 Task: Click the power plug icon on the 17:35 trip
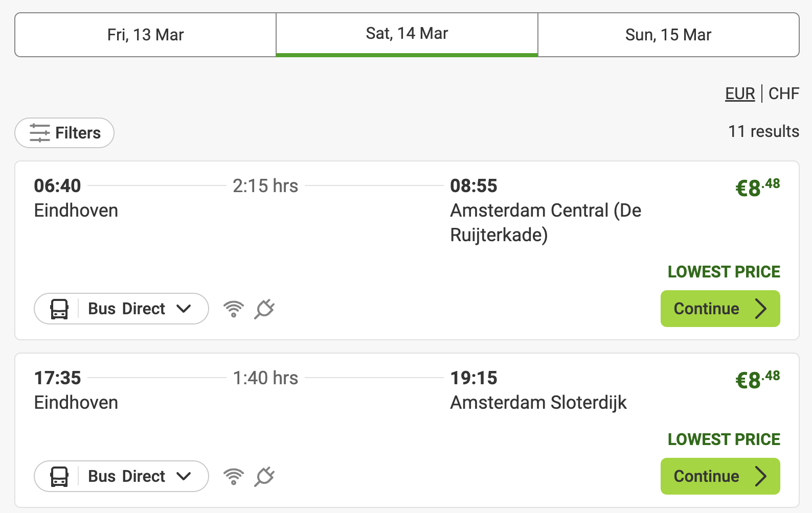click(264, 476)
